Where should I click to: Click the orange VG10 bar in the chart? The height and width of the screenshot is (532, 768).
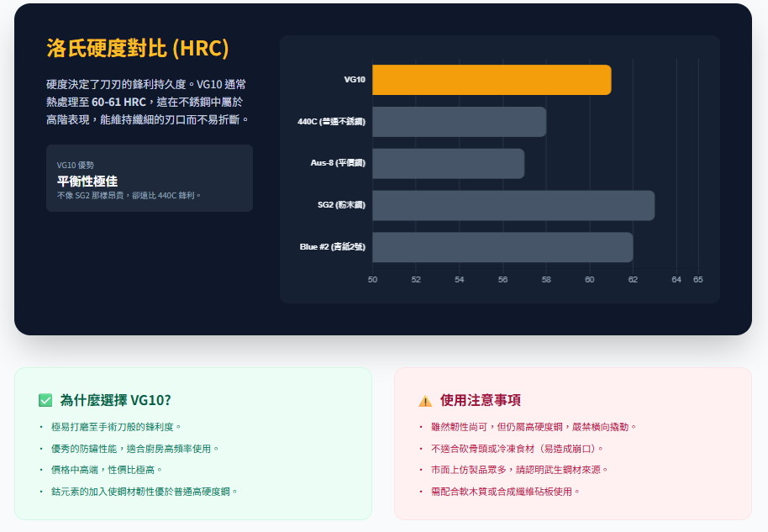(492, 80)
